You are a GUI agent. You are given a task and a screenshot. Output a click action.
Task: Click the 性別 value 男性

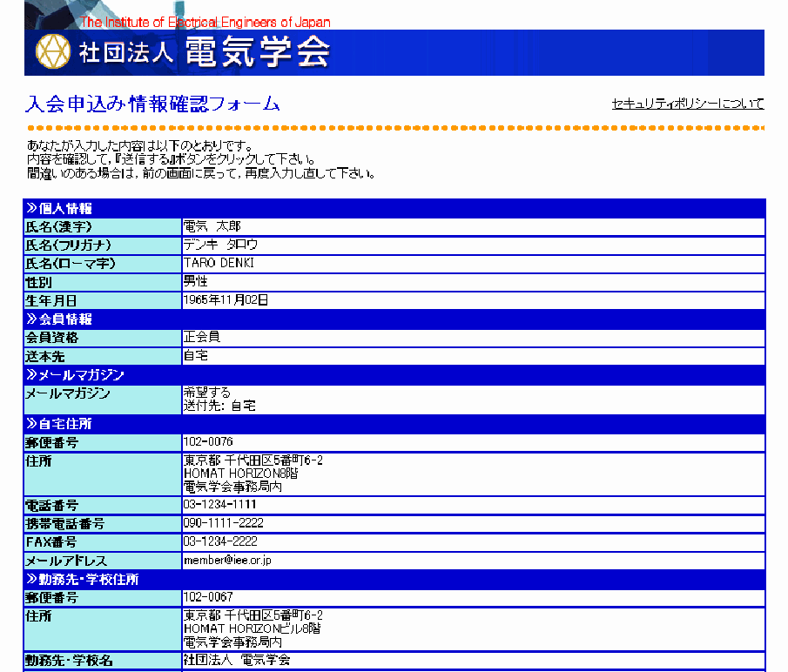[x=196, y=281]
